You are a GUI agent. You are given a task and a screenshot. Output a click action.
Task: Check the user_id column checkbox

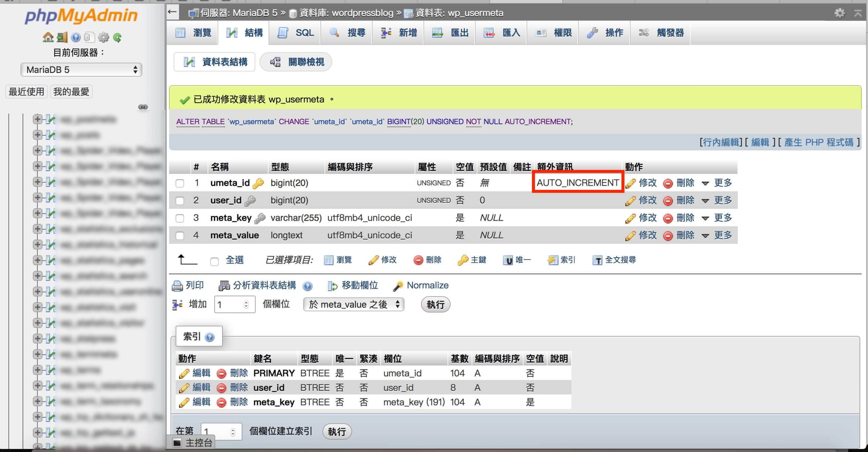pyautogui.click(x=180, y=201)
